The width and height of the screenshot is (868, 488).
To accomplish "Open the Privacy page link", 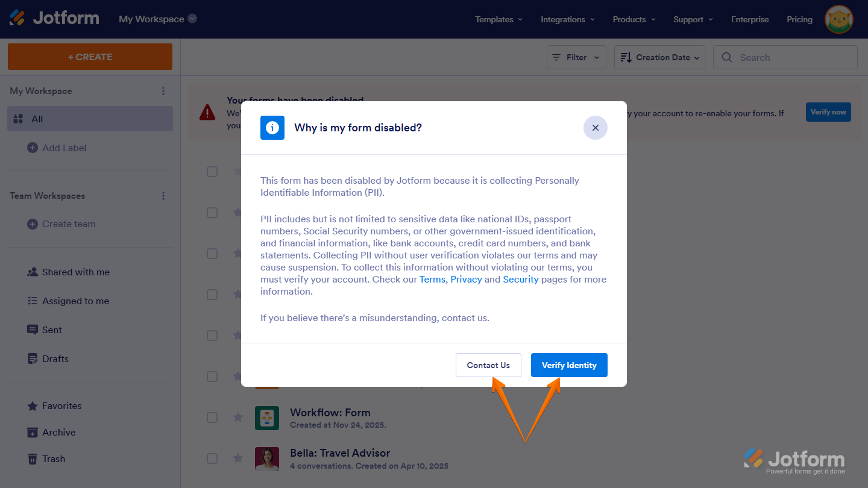I will point(465,279).
